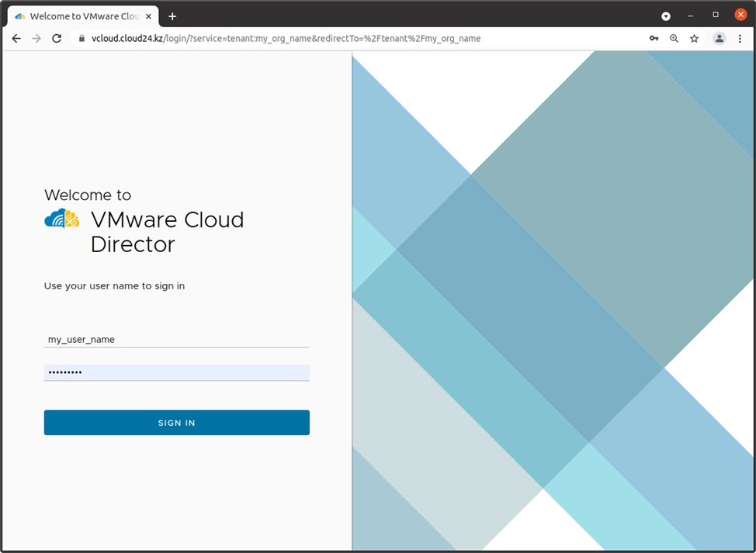Bookmark this page with the star icon
The width and height of the screenshot is (756, 553).
695,38
